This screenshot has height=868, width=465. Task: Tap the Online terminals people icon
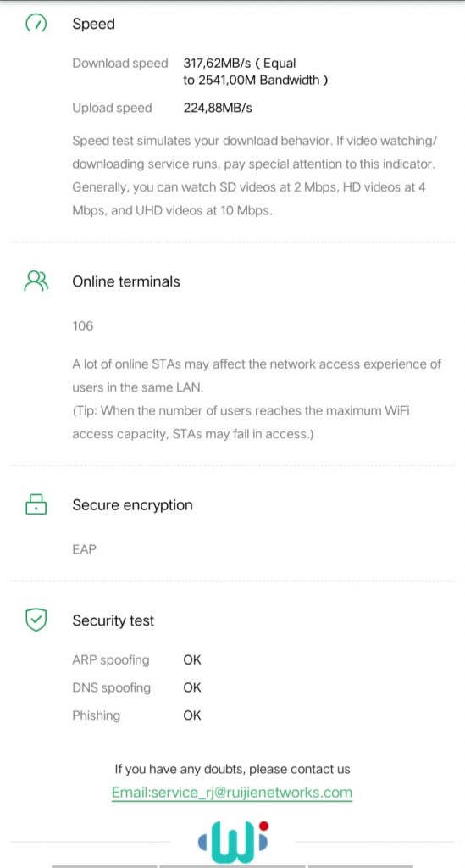[36, 281]
